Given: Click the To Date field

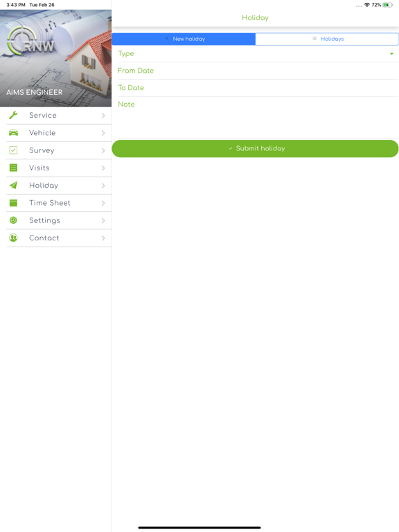Looking at the screenshot, I should 258,88.
